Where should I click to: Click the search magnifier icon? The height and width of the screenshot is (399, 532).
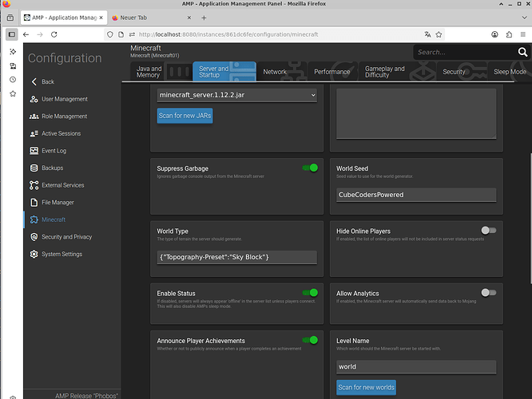pos(522,52)
